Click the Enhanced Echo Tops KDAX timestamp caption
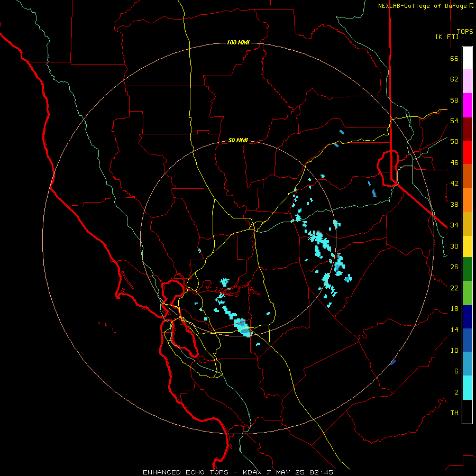Viewport: 476px width, 476px height. click(x=238, y=472)
